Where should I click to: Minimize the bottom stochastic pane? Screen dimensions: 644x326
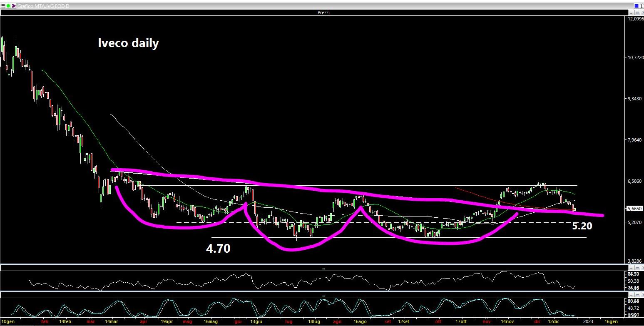pyautogui.click(x=631, y=295)
